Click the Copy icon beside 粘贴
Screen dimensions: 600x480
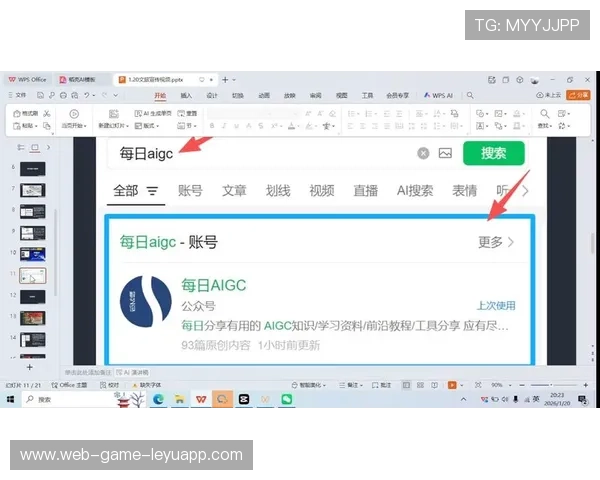coord(47,126)
